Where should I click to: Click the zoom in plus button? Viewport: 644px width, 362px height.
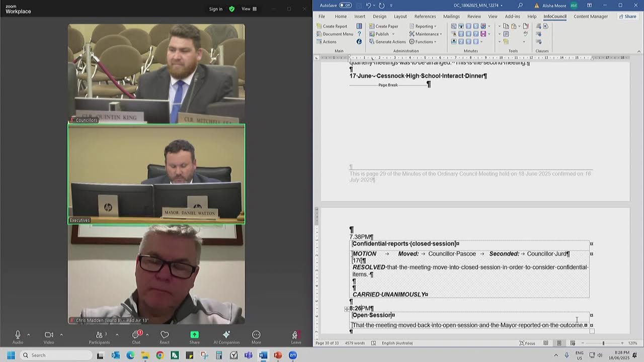click(623, 343)
